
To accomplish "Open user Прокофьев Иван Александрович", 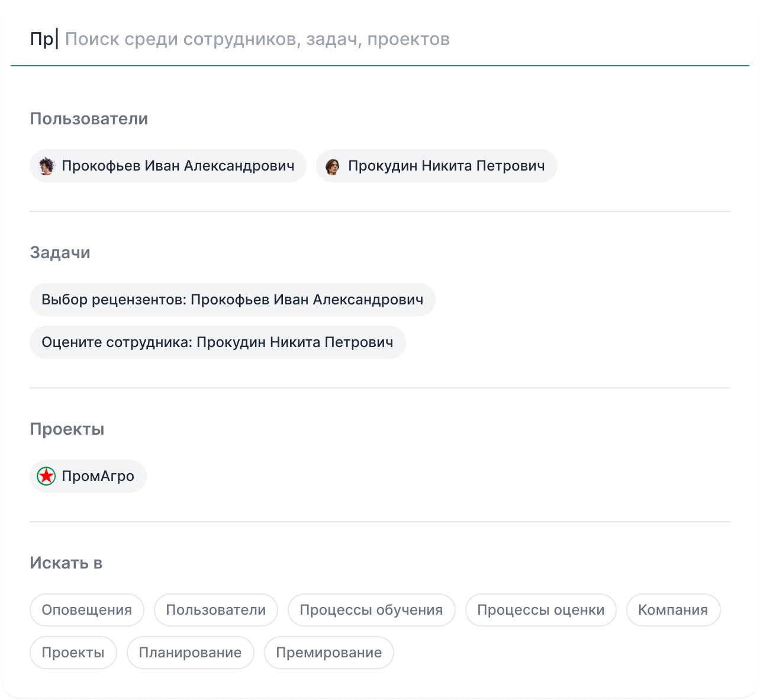I will (178, 166).
